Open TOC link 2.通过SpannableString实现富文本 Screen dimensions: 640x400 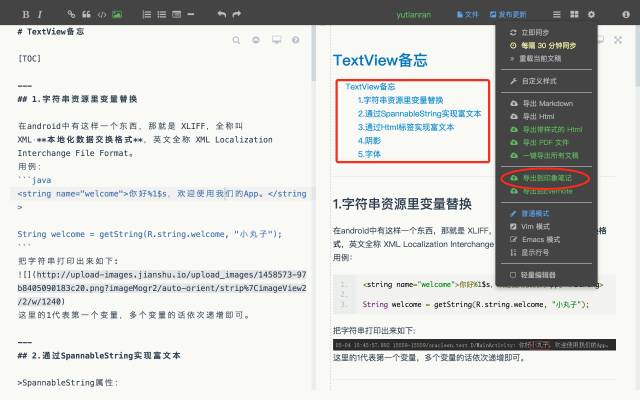pos(420,114)
